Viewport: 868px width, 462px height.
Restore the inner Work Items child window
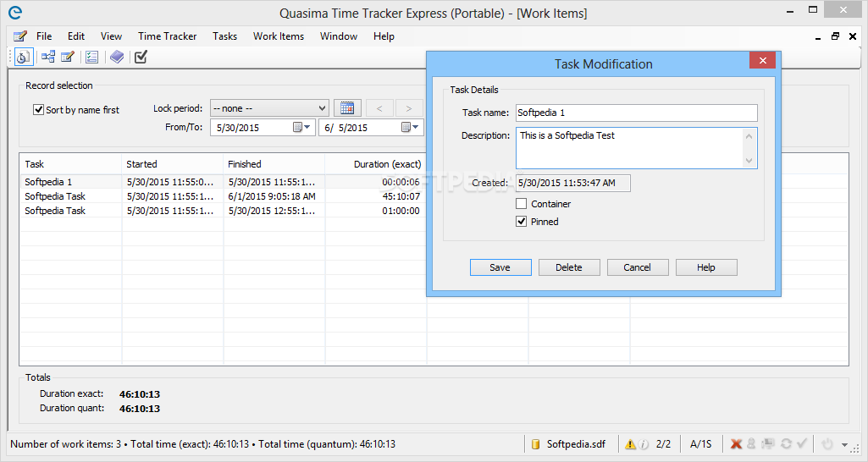point(835,36)
